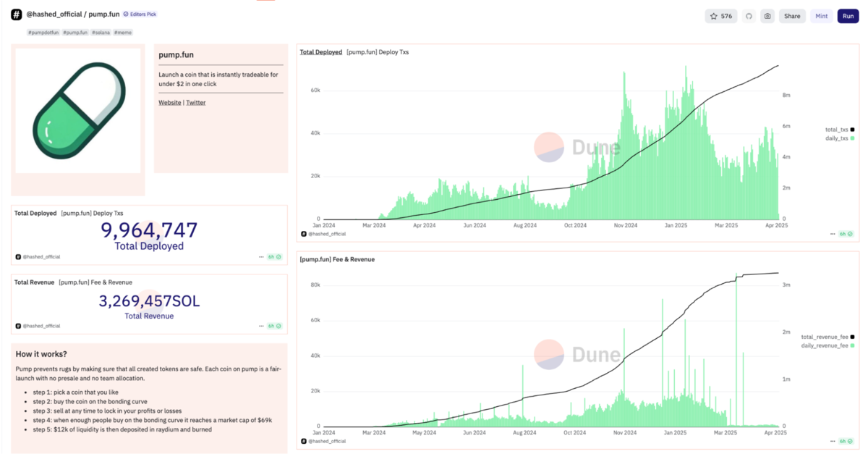Click the 'Launch a coin' description text
The width and height of the screenshot is (868, 454).
(x=218, y=79)
